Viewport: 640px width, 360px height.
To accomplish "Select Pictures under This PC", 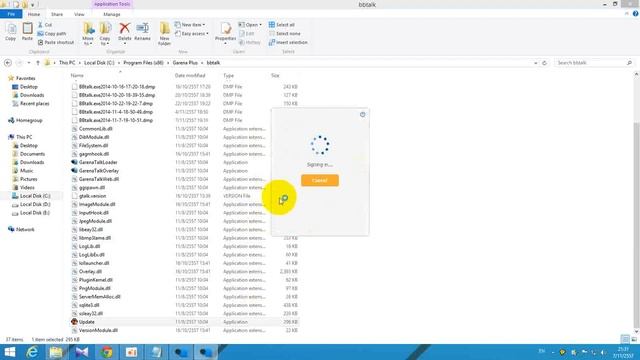I will point(29,179).
